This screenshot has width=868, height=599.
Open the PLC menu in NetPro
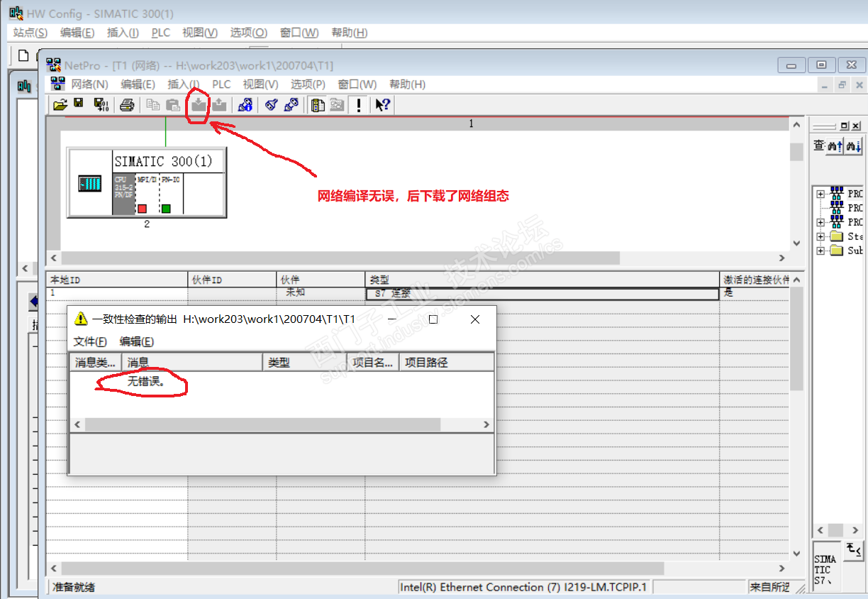[221, 84]
